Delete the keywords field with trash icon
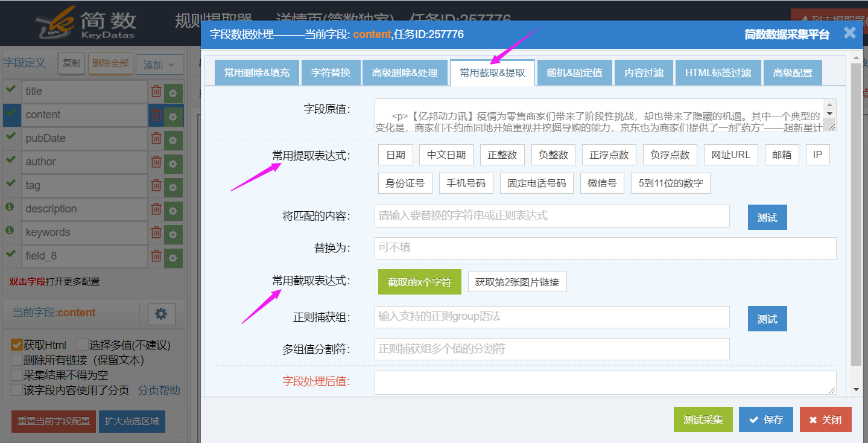The image size is (868, 443). pos(156,232)
